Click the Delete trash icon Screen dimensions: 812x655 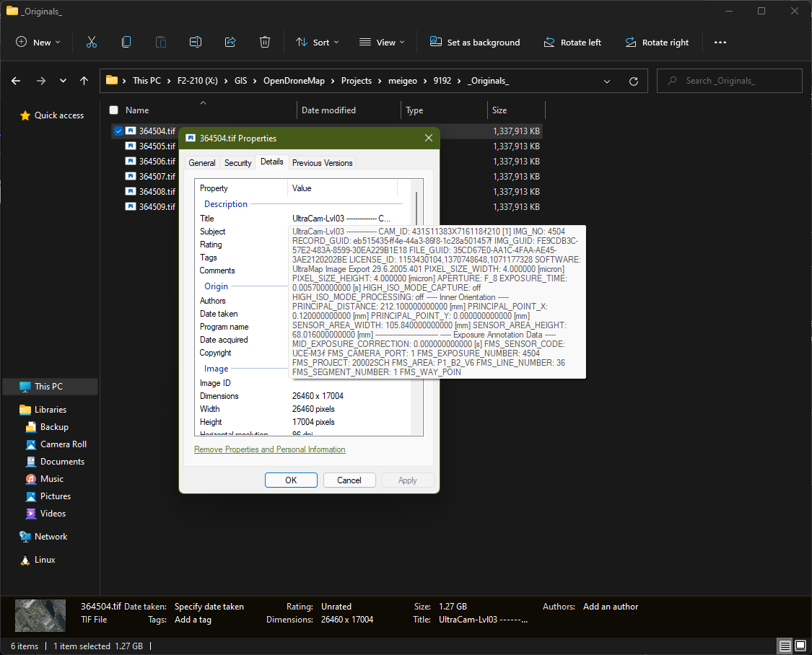click(x=265, y=43)
